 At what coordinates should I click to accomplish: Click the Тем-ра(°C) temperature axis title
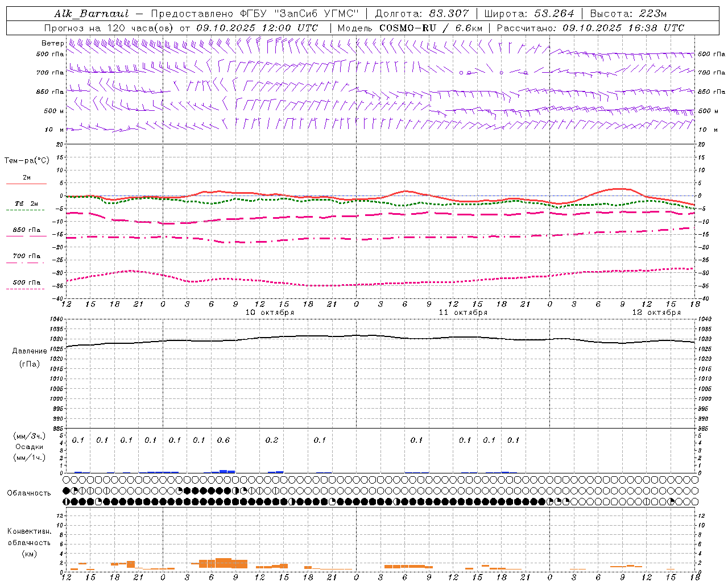pyautogui.click(x=26, y=161)
